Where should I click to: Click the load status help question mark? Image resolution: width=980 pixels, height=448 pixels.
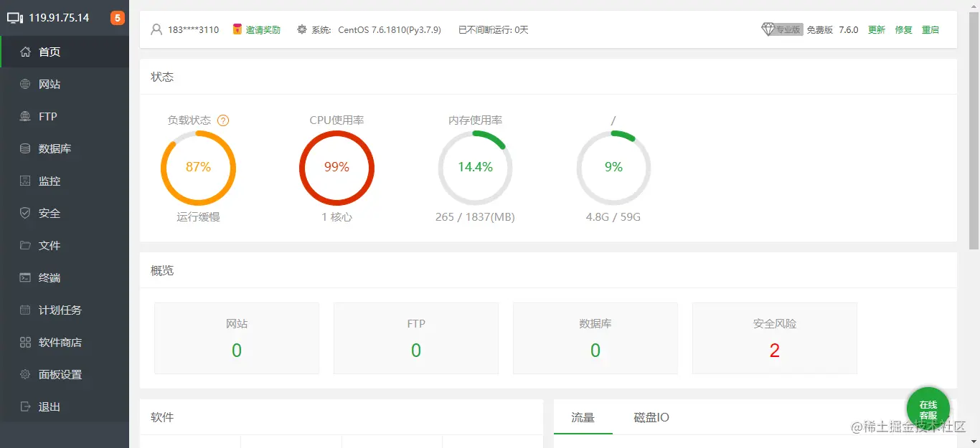point(223,120)
